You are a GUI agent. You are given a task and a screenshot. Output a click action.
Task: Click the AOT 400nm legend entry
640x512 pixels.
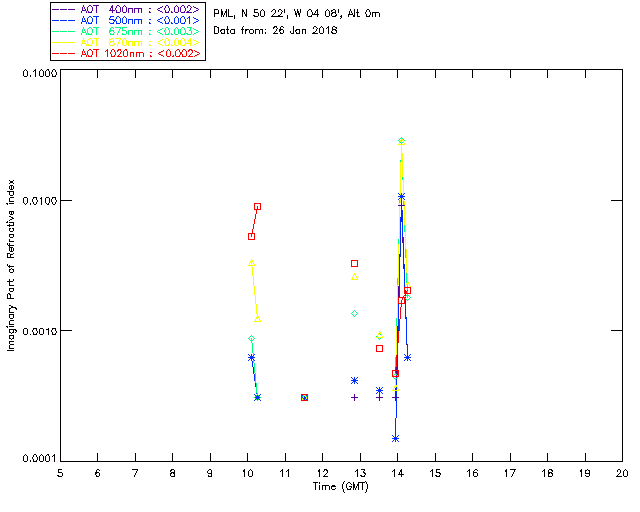click(x=127, y=9)
